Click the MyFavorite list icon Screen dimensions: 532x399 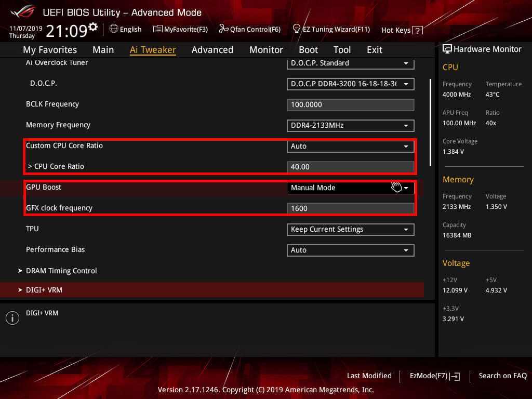coord(157,29)
